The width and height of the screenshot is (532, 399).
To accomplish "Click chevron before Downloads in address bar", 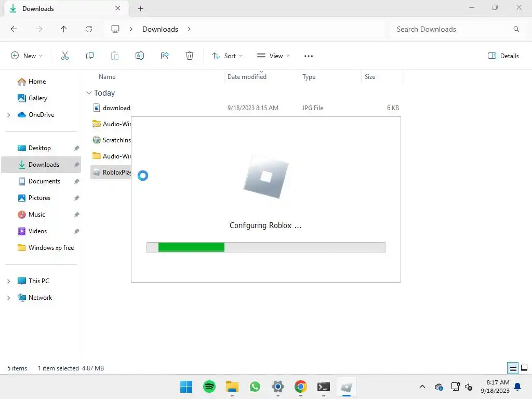I will (x=131, y=29).
